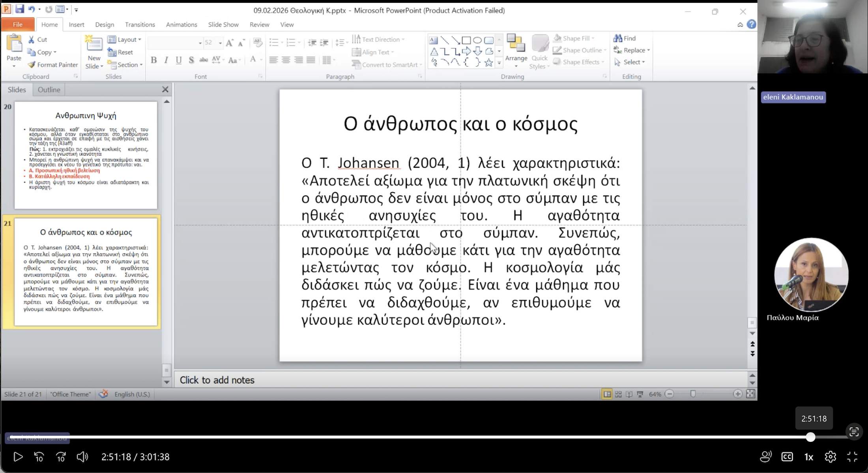Select the star shape in gallery
This screenshot has width=868, height=473.
(x=488, y=63)
